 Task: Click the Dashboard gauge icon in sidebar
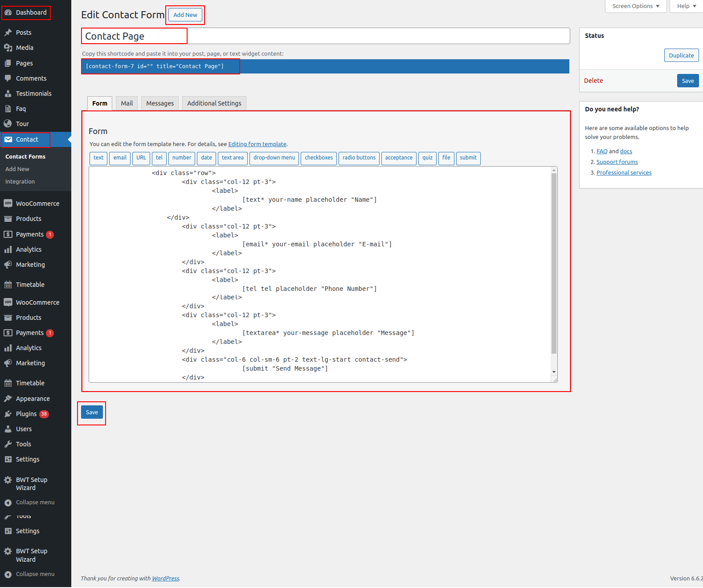[x=8, y=12]
